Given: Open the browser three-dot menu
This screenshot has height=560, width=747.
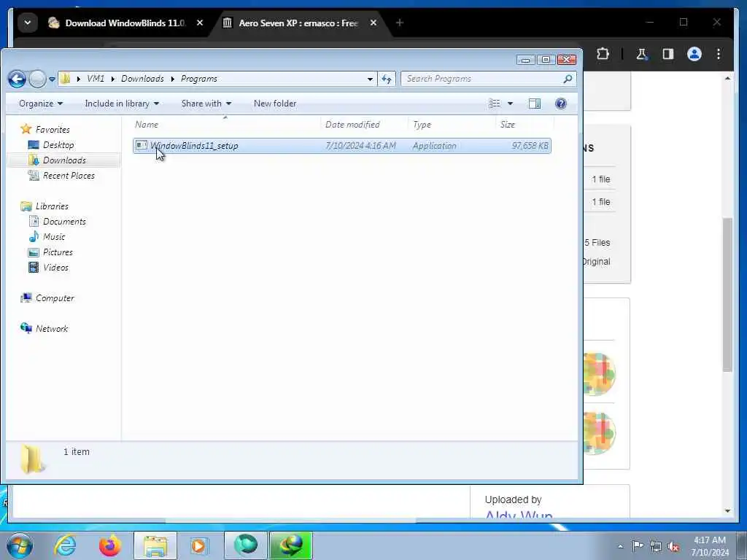Looking at the screenshot, I should pyautogui.click(x=719, y=54).
